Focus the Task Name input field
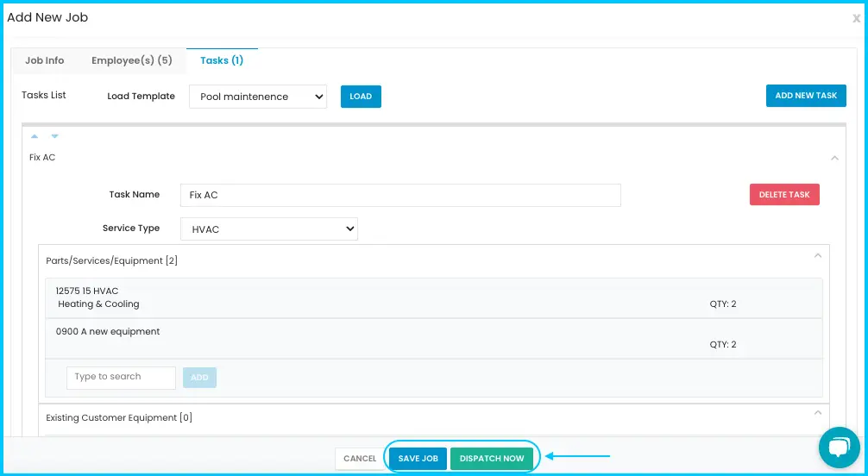Image resolution: width=868 pixels, height=476 pixels. coord(401,196)
